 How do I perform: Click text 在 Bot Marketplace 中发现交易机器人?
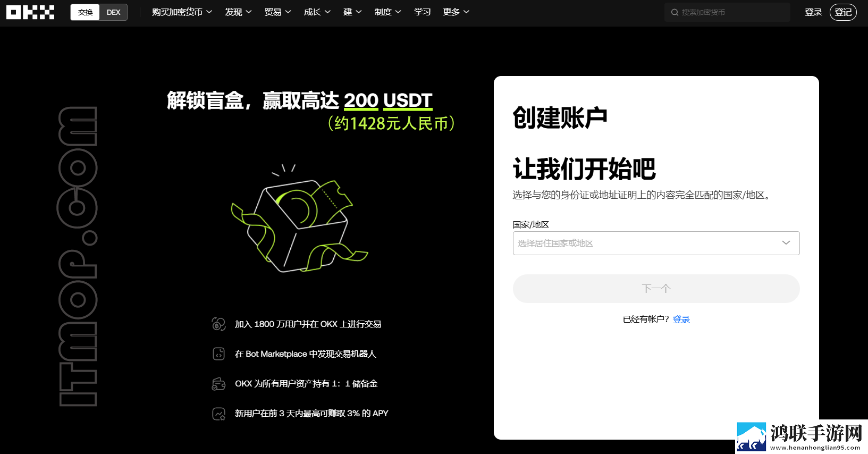point(305,354)
